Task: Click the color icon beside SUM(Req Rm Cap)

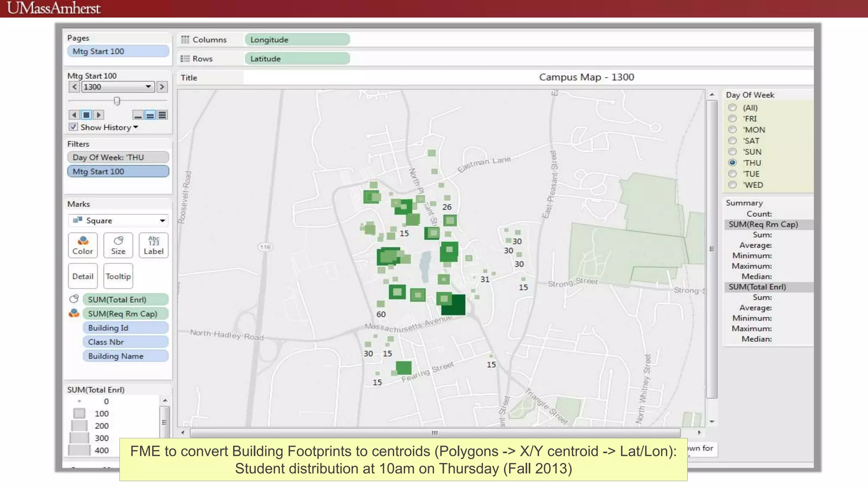Action: click(74, 313)
